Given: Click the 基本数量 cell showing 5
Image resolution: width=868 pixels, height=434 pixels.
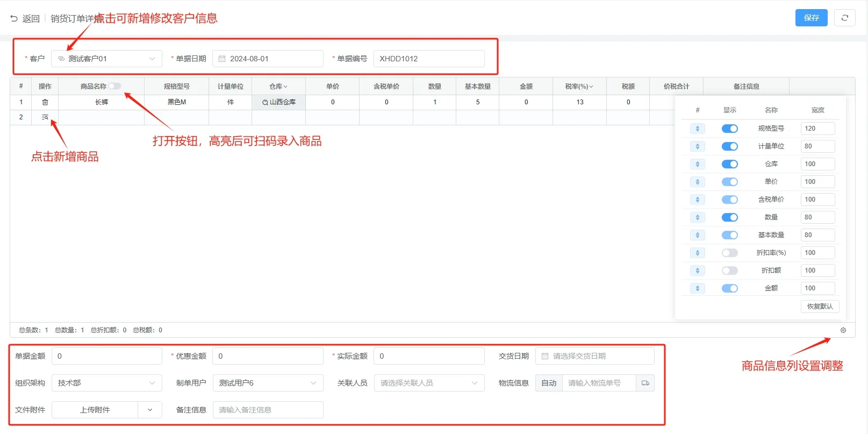Looking at the screenshot, I should [x=478, y=102].
